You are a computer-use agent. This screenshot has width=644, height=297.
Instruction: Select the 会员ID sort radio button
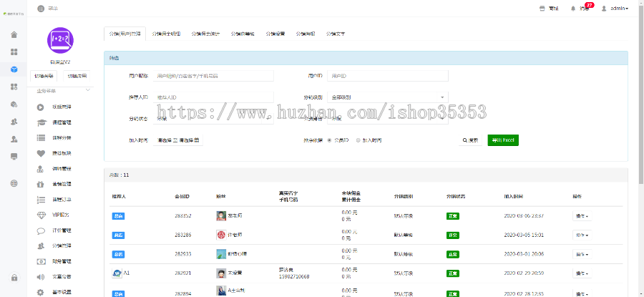click(329, 140)
